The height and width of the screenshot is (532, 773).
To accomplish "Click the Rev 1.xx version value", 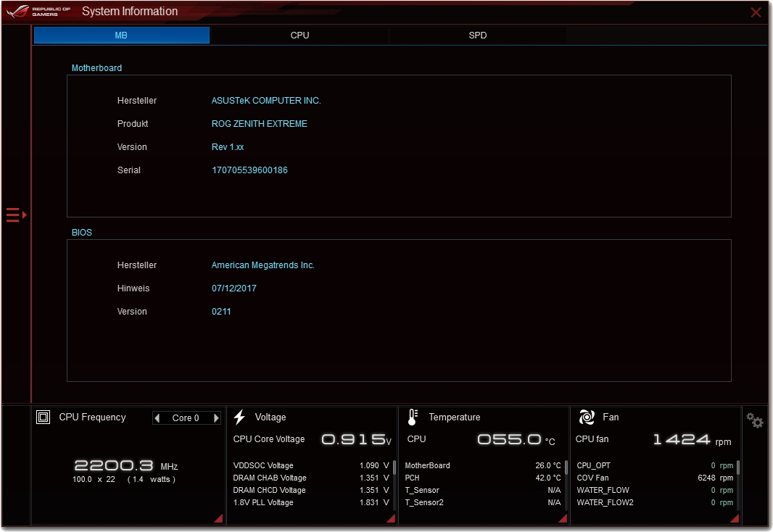I will point(228,147).
